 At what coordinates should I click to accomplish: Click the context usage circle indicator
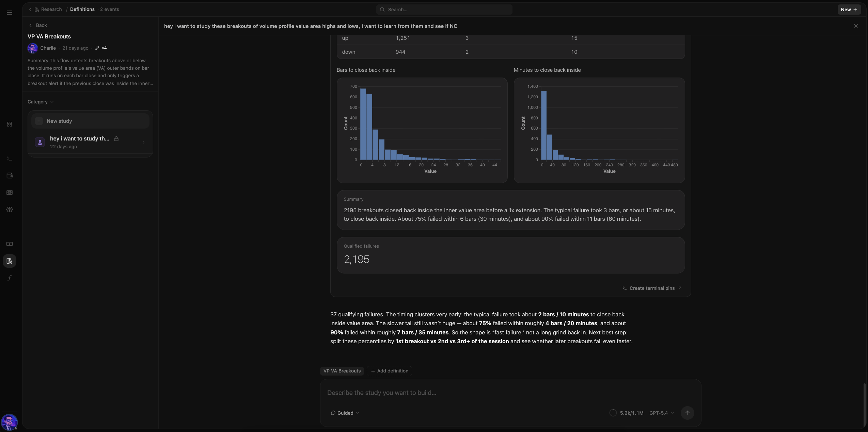(x=613, y=413)
